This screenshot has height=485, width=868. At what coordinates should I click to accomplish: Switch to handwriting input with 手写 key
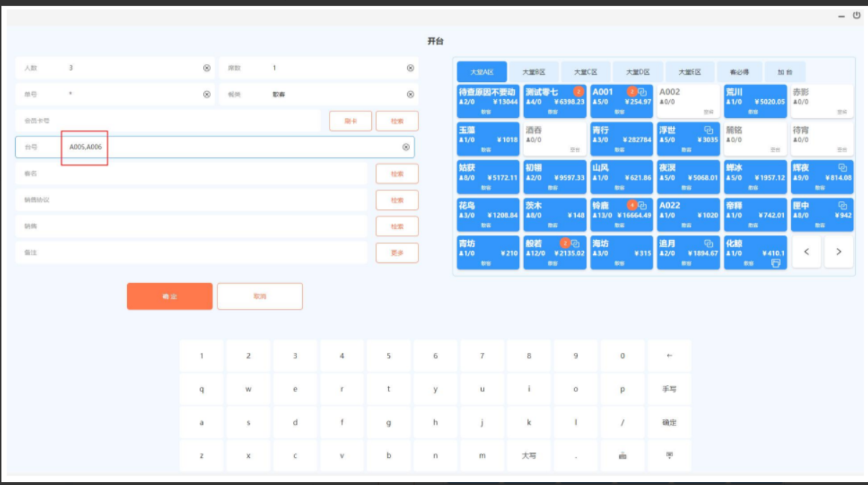[669, 389]
